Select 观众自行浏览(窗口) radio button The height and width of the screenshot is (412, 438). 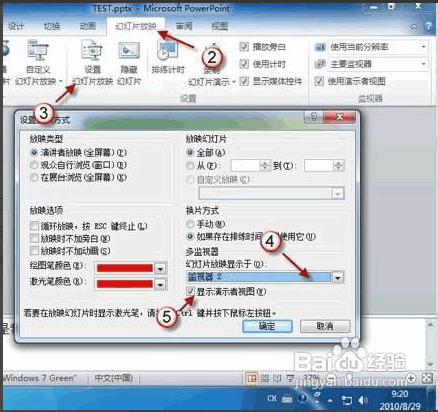34,165
